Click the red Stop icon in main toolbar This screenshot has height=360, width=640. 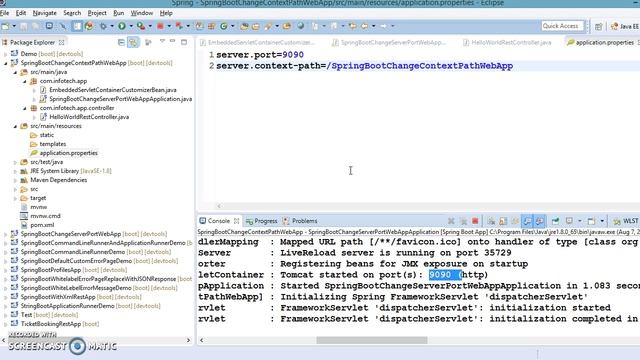pos(160,26)
